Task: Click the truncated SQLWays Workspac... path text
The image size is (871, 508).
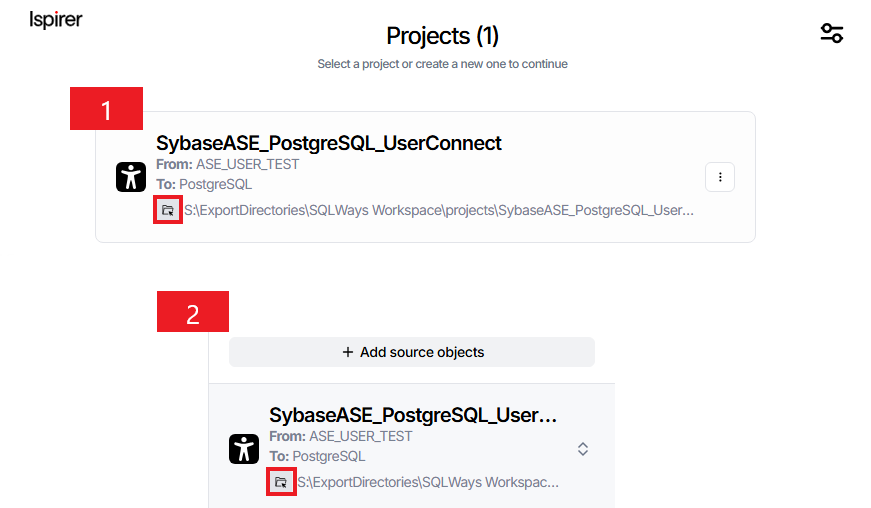Action: (428, 482)
